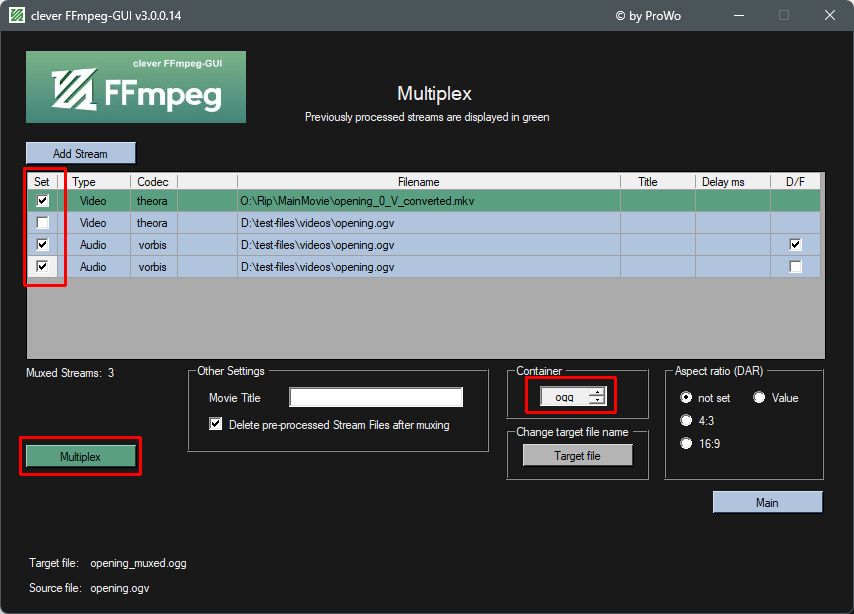
Task: Click the ogg container value field
Action: point(565,397)
